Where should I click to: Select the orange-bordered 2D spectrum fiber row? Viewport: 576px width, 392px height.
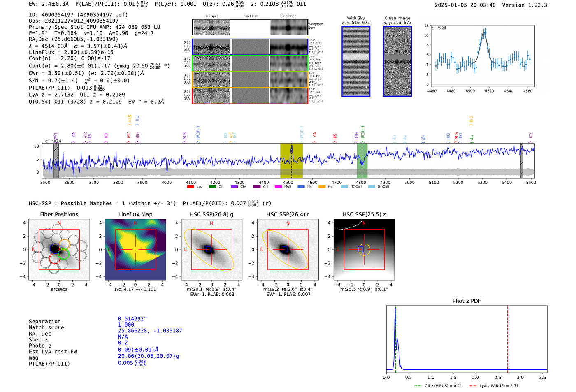click(x=250, y=79)
